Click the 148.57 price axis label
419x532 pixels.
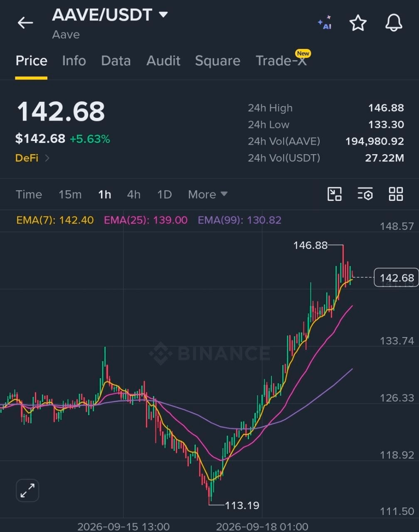(397, 226)
